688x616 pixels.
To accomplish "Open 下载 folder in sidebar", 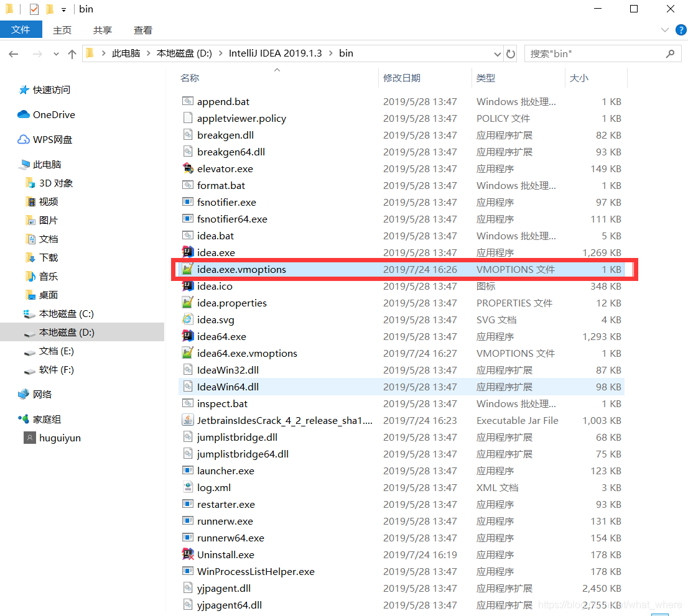I will point(49,258).
